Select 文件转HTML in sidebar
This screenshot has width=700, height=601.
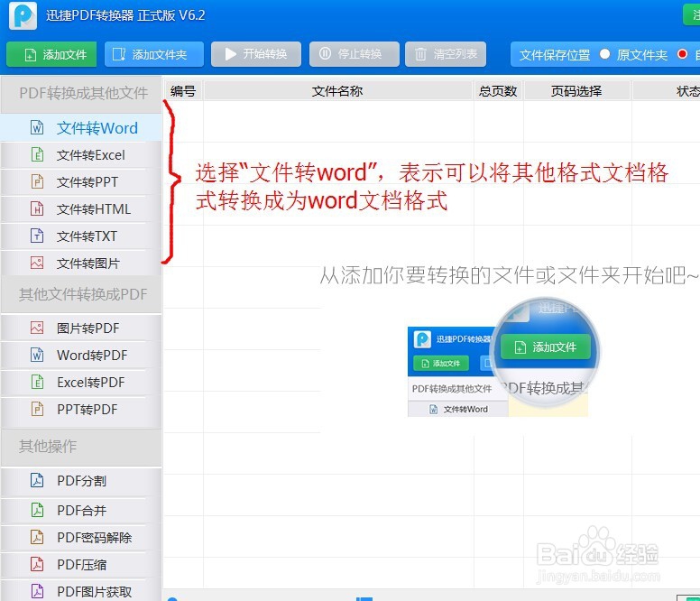pyautogui.click(x=81, y=209)
